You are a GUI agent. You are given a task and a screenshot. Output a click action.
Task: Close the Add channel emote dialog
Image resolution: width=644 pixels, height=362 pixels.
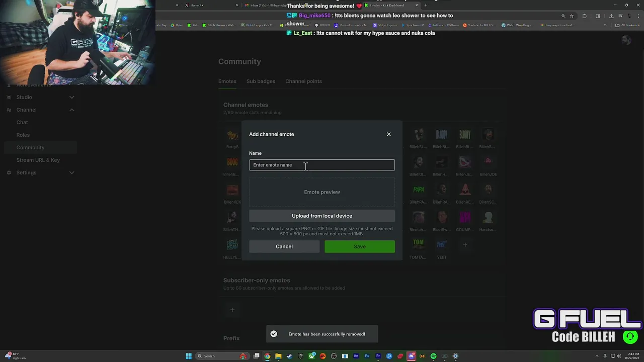pyautogui.click(x=388, y=134)
